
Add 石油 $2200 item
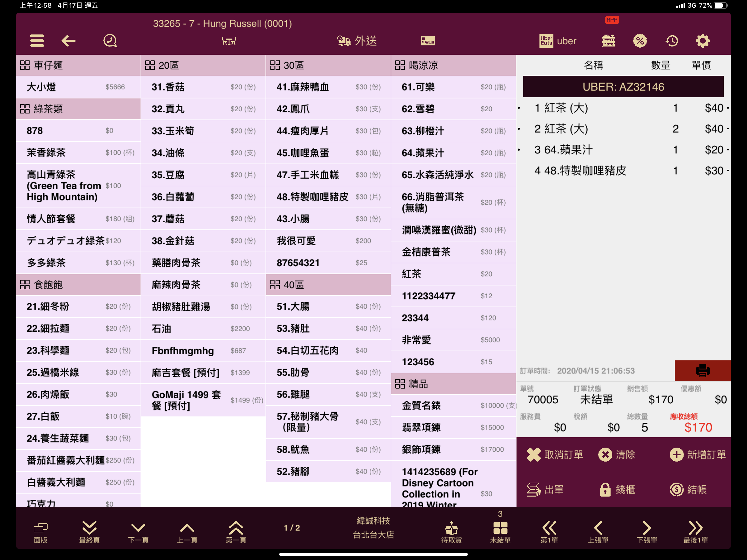pyautogui.click(x=203, y=329)
